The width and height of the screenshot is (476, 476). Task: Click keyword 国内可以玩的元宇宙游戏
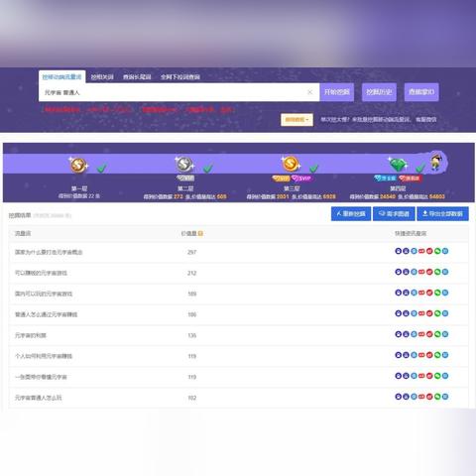click(x=44, y=294)
